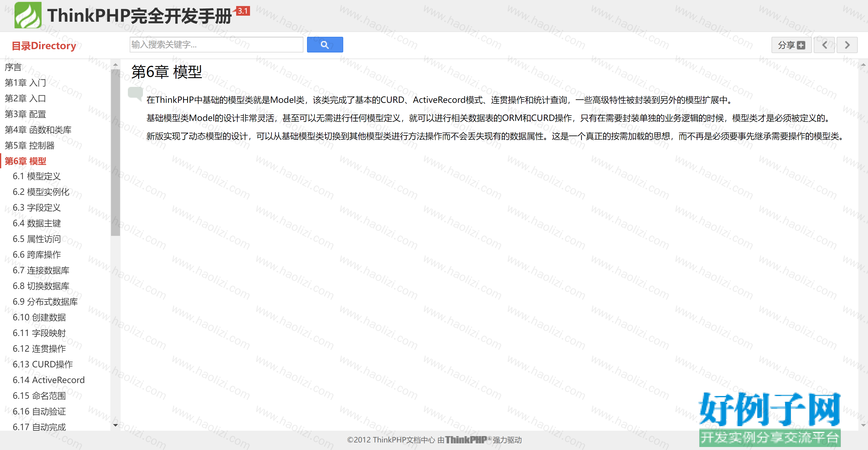868x450 pixels.
Task: Select section 6.2 模型实例化
Action: click(41, 192)
